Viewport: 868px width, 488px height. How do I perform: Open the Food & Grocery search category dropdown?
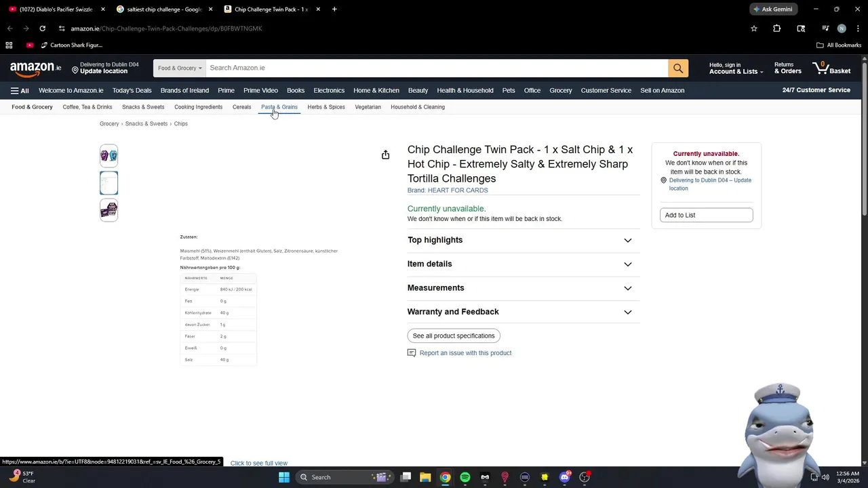180,68
